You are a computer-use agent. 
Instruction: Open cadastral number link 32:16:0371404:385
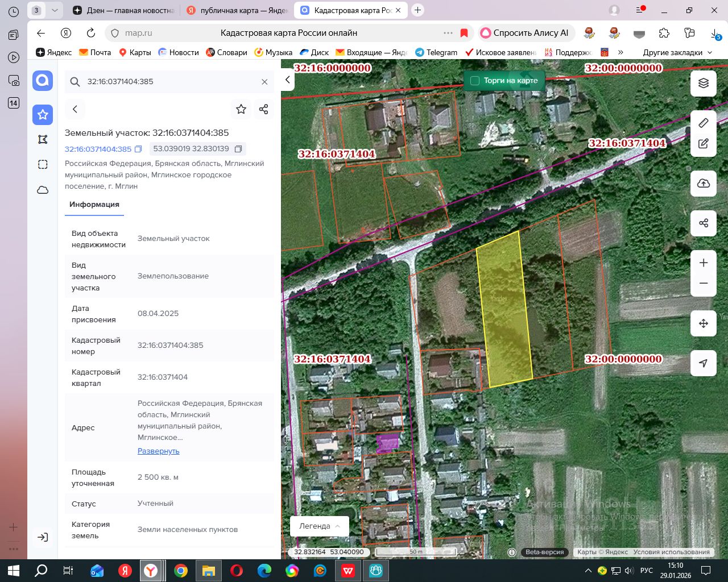pos(98,149)
